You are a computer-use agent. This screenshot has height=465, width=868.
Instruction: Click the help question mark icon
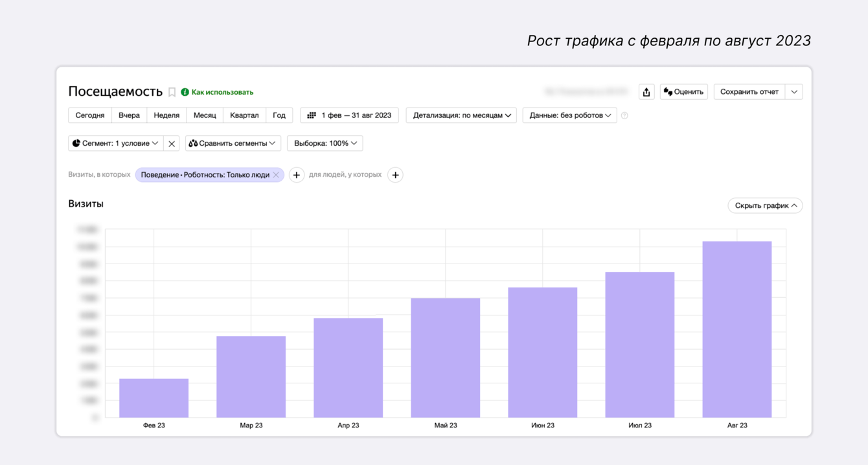coord(624,116)
